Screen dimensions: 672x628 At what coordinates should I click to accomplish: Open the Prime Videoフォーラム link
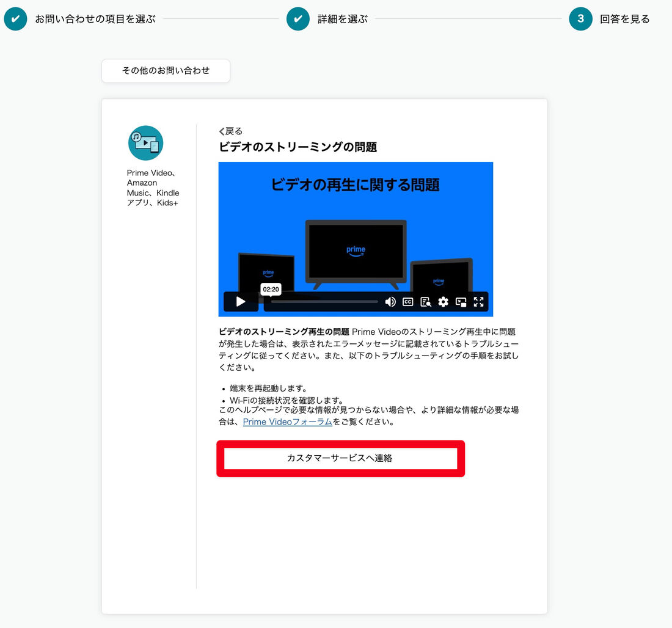(288, 422)
